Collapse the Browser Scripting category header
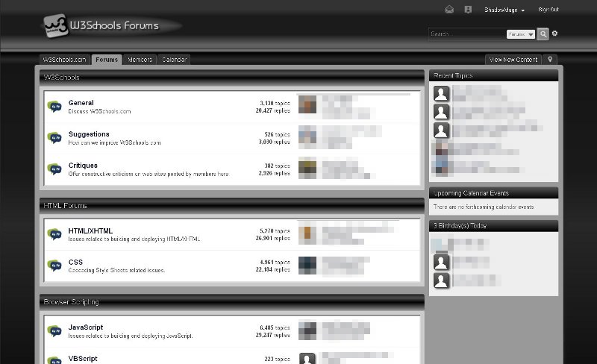This screenshot has height=364, width=597. (x=232, y=302)
